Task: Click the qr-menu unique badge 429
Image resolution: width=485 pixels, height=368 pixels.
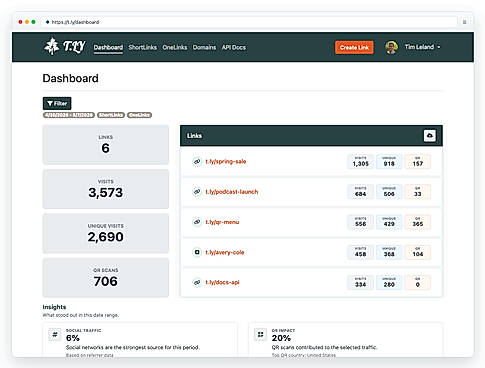Action: pos(389,222)
